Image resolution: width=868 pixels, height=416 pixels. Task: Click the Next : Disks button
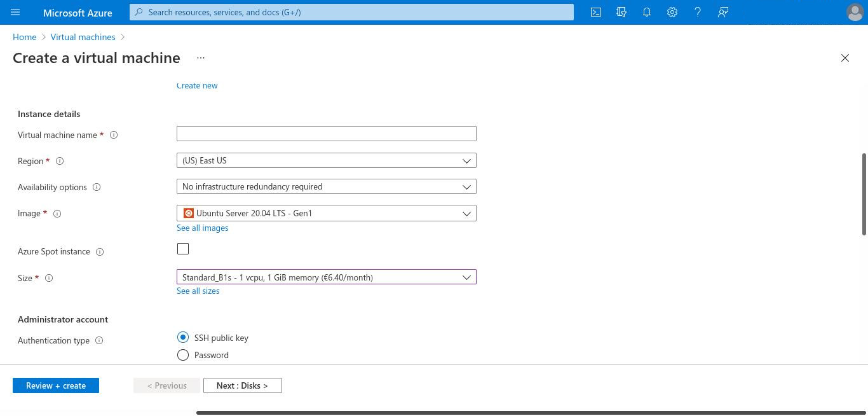click(x=243, y=385)
